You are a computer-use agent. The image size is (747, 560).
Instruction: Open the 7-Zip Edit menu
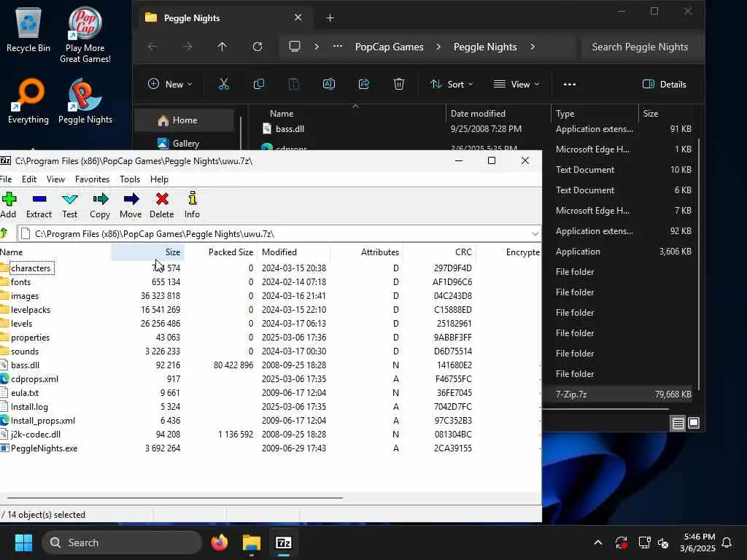point(29,179)
